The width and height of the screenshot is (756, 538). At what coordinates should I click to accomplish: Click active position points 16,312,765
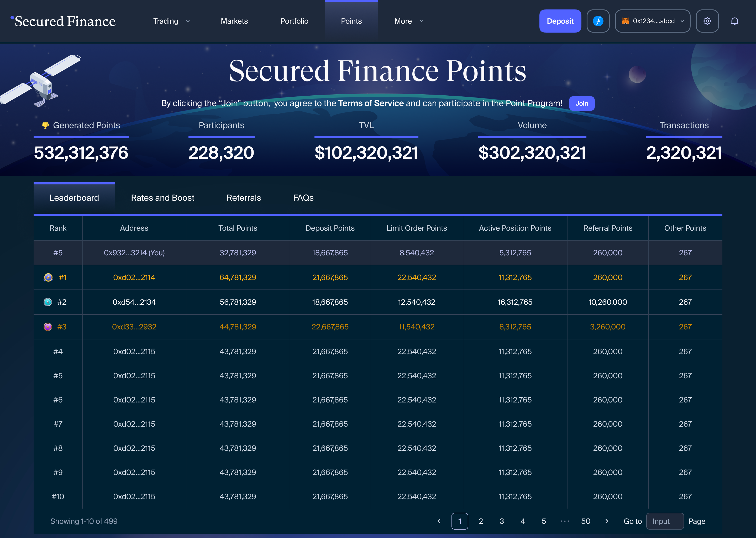(x=515, y=302)
